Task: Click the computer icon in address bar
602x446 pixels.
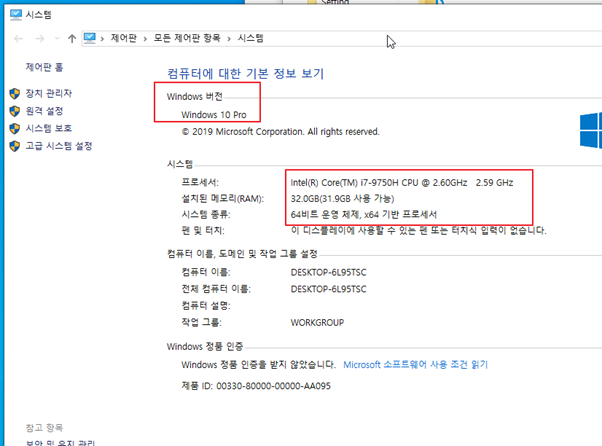Action: (x=89, y=38)
